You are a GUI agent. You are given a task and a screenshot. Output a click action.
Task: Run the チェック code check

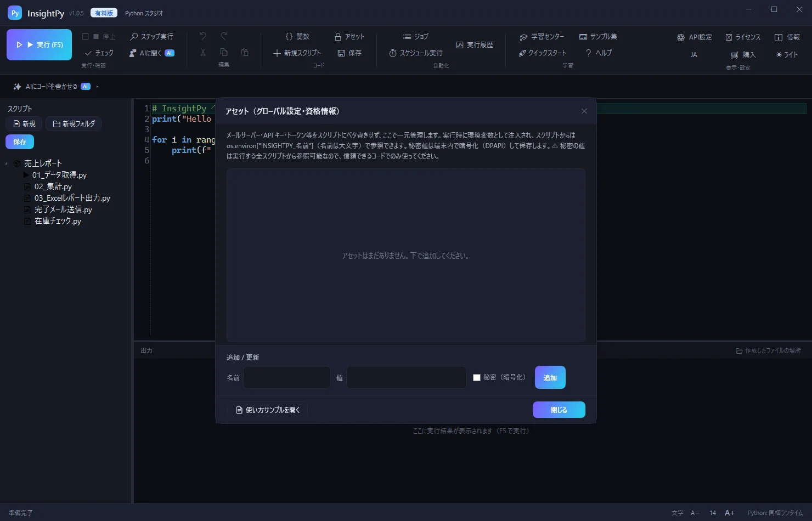[99, 53]
